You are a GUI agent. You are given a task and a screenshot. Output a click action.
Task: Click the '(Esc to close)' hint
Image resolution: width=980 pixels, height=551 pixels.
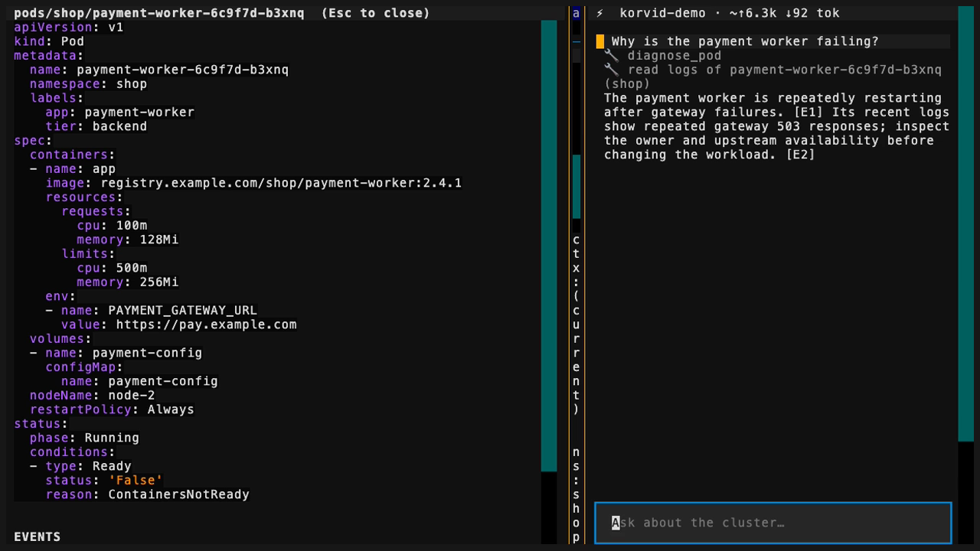(x=375, y=13)
